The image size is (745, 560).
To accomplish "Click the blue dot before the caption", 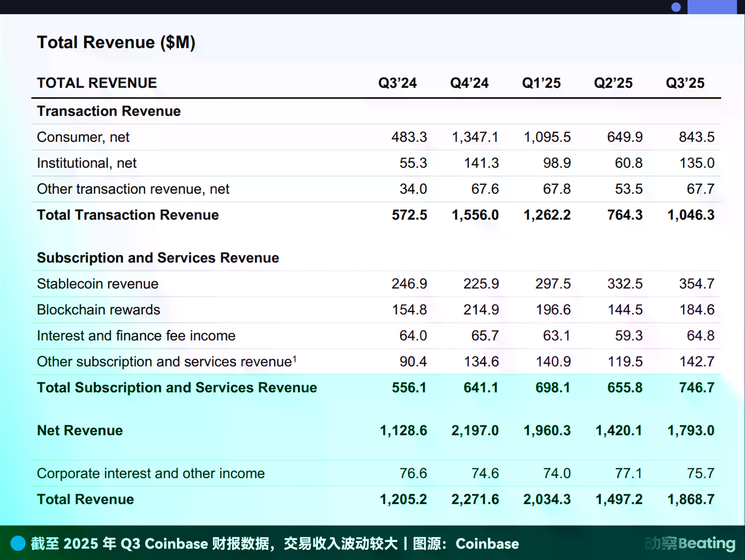I will point(18,543).
